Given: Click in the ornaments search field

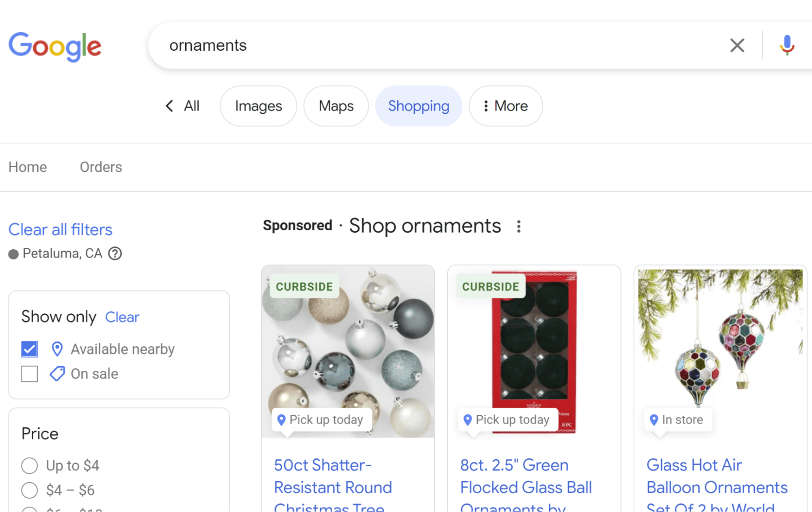Looking at the screenshot, I should point(406,45).
